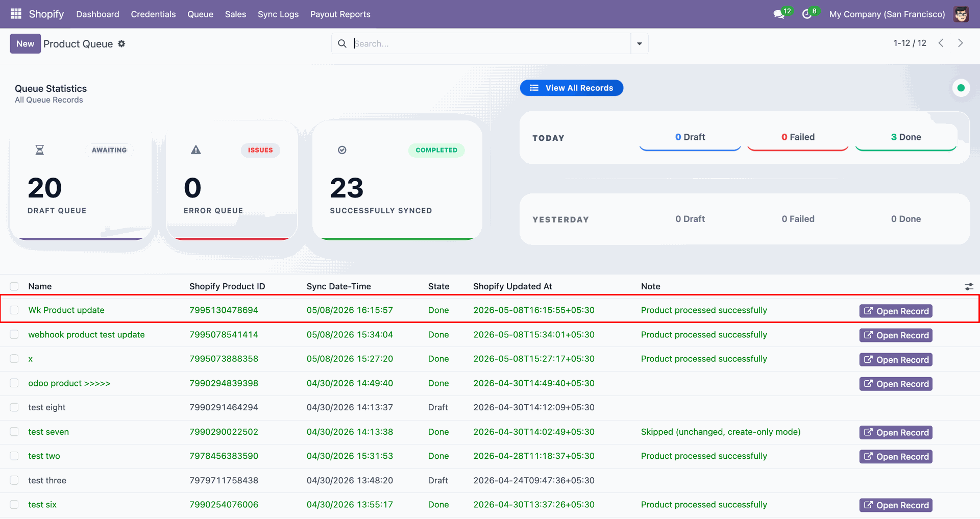Tick the checkbox for Wk Product update
The image size is (980, 519).
14,310
